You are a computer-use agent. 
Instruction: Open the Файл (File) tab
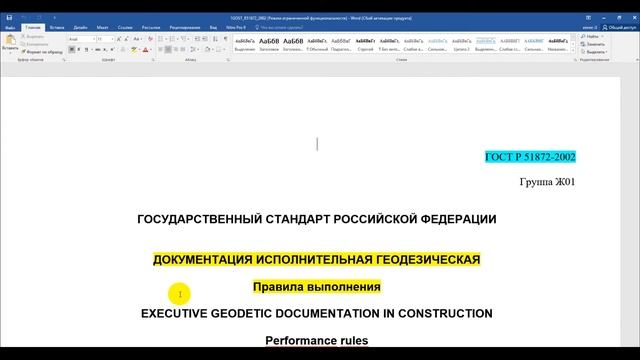point(10,27)
